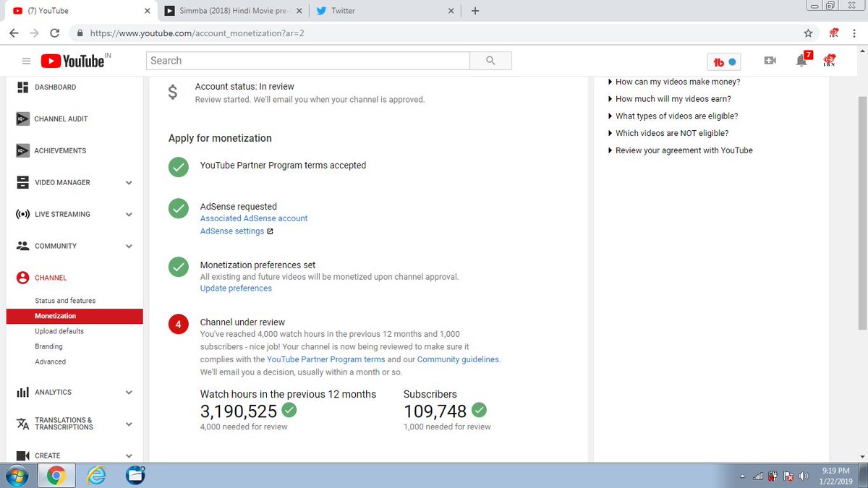868x488 pixels.
Task: Open the Associated AdSense account link
Action: coord(254,218)
